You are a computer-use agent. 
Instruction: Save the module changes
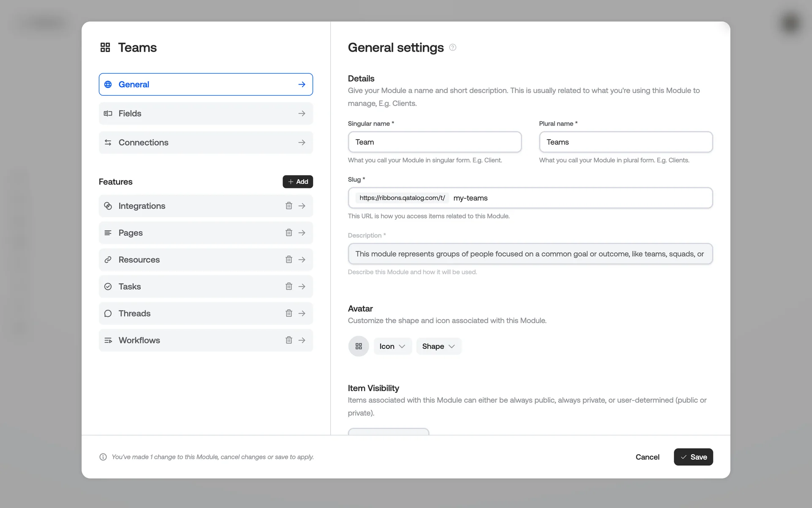(693, 457)
